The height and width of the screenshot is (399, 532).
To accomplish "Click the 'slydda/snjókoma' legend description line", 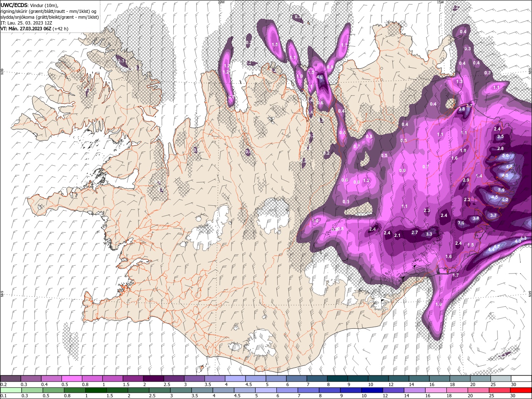I will pyautogui.click(x=49, y=17).
